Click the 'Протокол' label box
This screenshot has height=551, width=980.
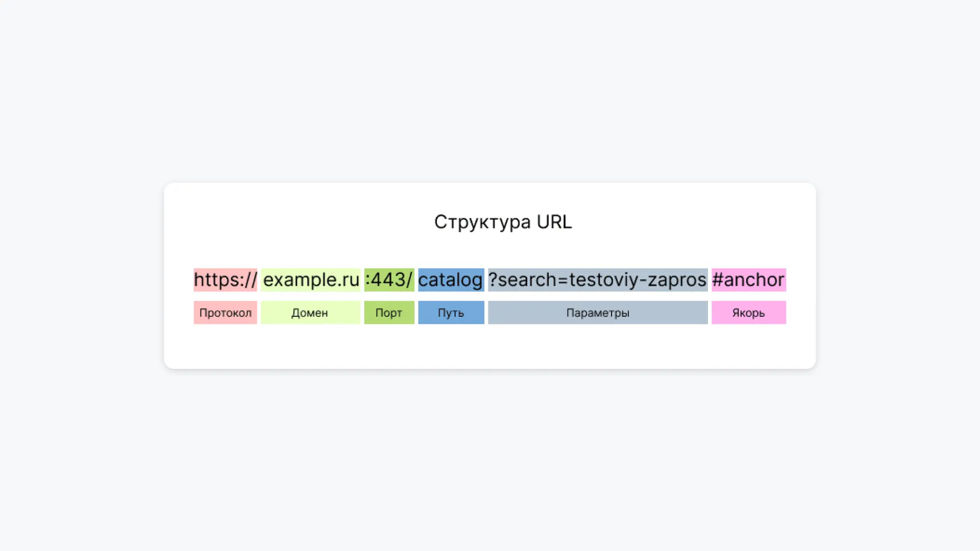click(x=225, y=312)
